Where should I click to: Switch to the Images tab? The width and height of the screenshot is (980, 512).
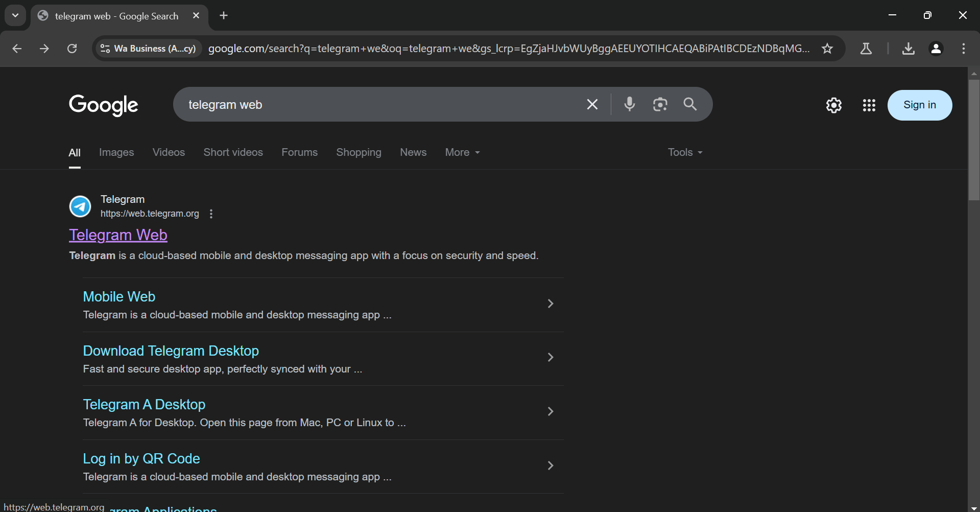(116, 152)
